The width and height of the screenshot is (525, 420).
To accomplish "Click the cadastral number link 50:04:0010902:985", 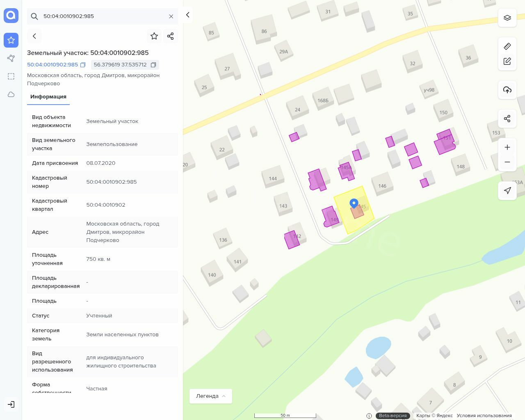I will pos(52,65).
